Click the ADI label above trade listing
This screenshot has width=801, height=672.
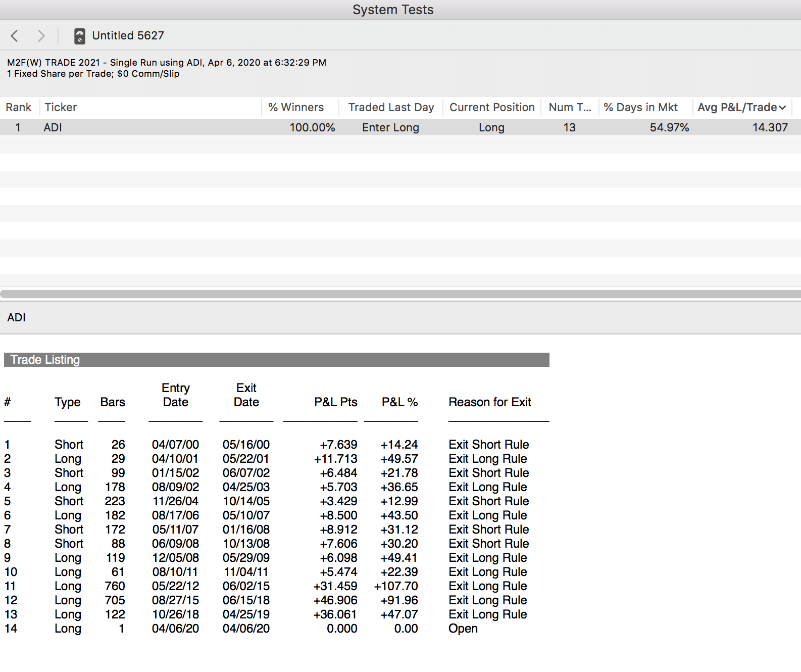click(17, 318)
